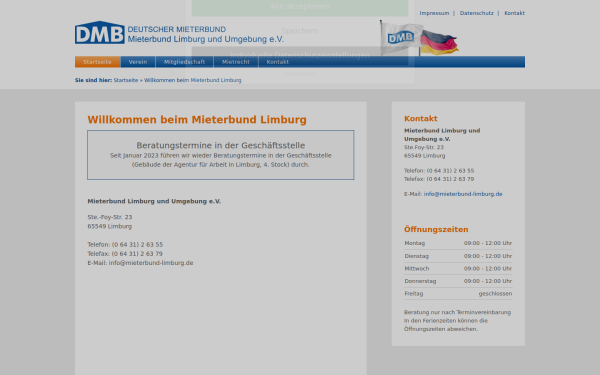Image resolution: width=600 pixels, height=375 pixels.
Task: Click 'Beratung nur nach Terminvereinbarung' note
Action: tap(457, 312)
